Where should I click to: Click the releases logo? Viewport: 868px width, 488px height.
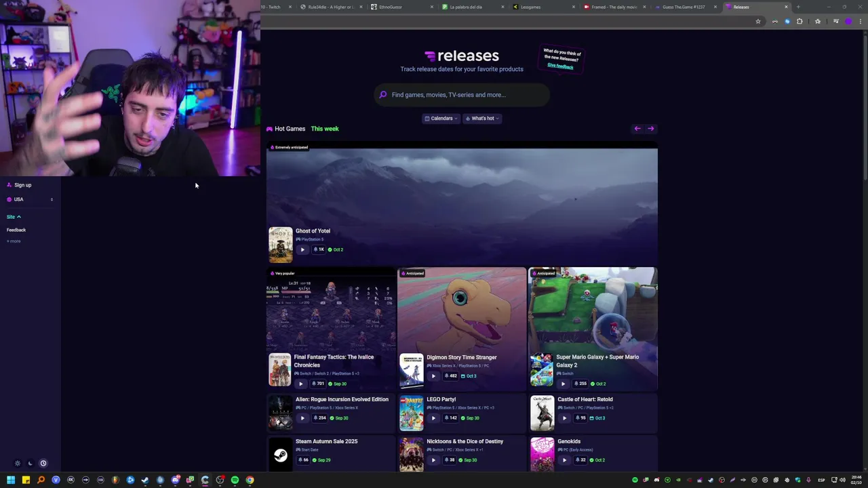pyautogui.click(x=462, y=56)
